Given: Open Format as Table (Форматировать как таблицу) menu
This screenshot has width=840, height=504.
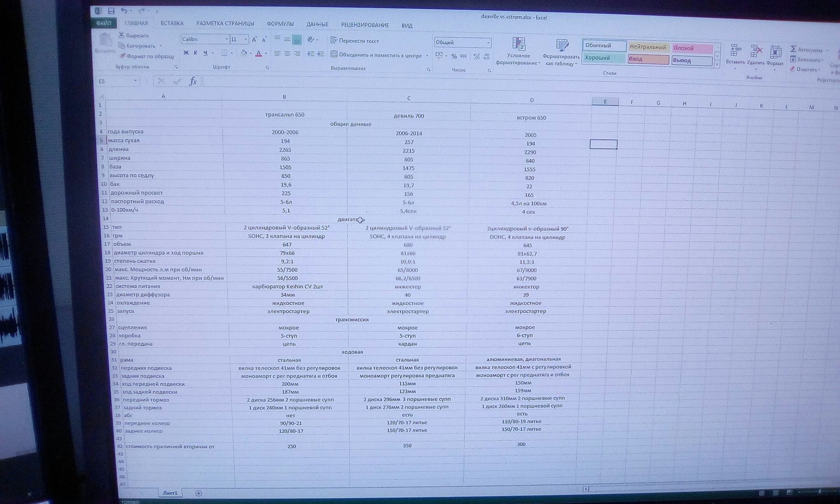Looking at the screenshot, I should tap(561, 53).
